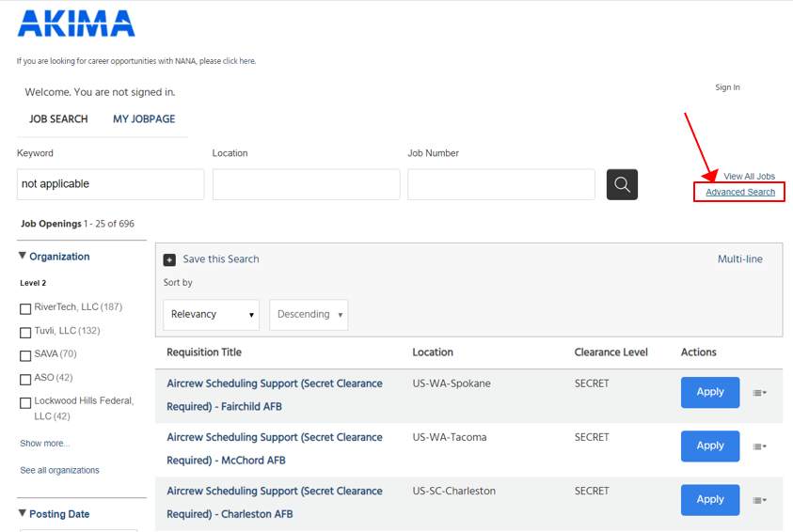Click the Advanced Search link
This screenshot has height=532, width=793.
[x=740, y=192]
